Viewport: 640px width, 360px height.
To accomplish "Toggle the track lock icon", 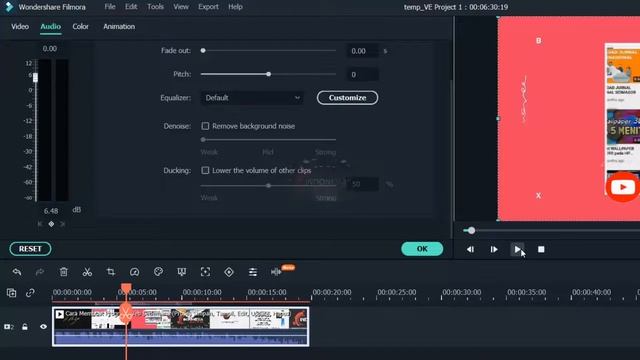I will pos(25,327).
